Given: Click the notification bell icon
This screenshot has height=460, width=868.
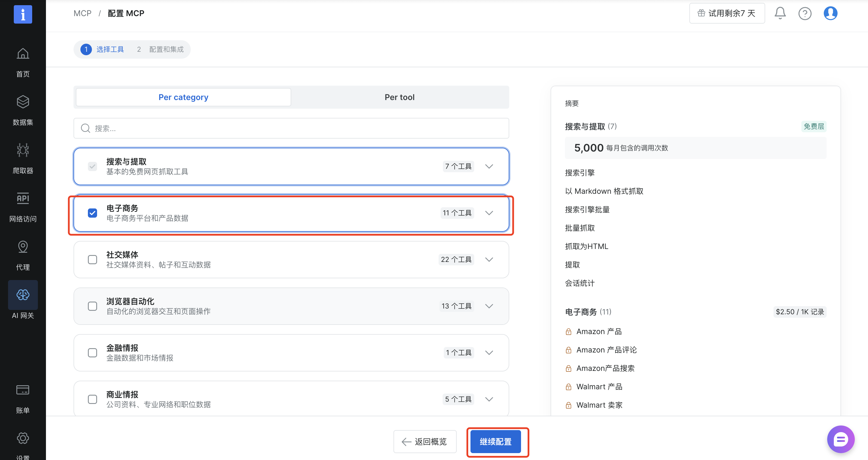Looking at the screenshot, I should (x=780, y=14).
